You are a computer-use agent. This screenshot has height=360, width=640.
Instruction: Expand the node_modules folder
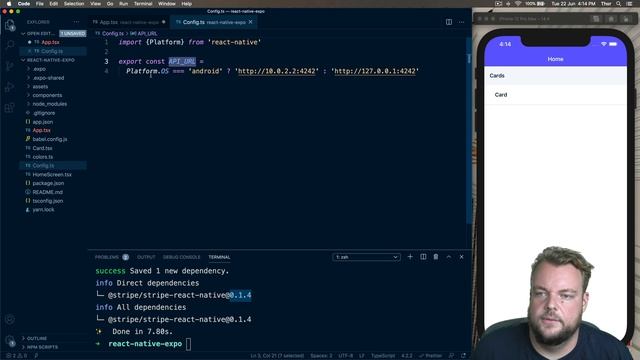pos(49,104)
